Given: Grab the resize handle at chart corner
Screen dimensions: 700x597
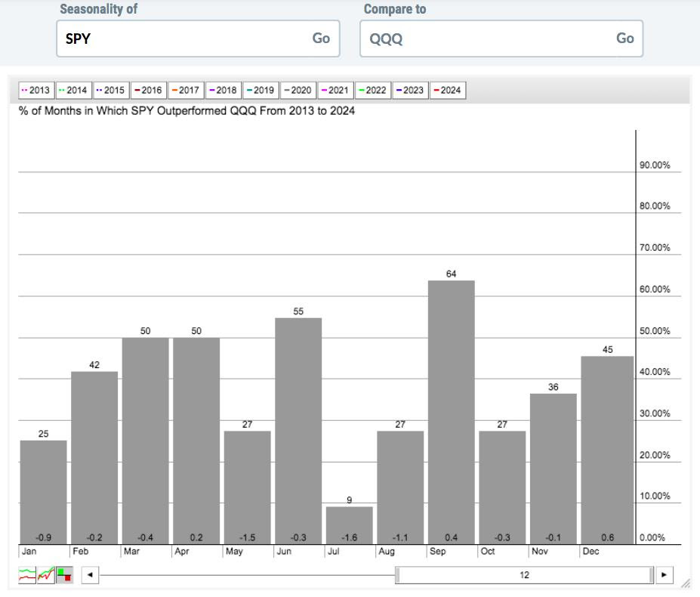Looking at the screenshot, I should [685, 583].
